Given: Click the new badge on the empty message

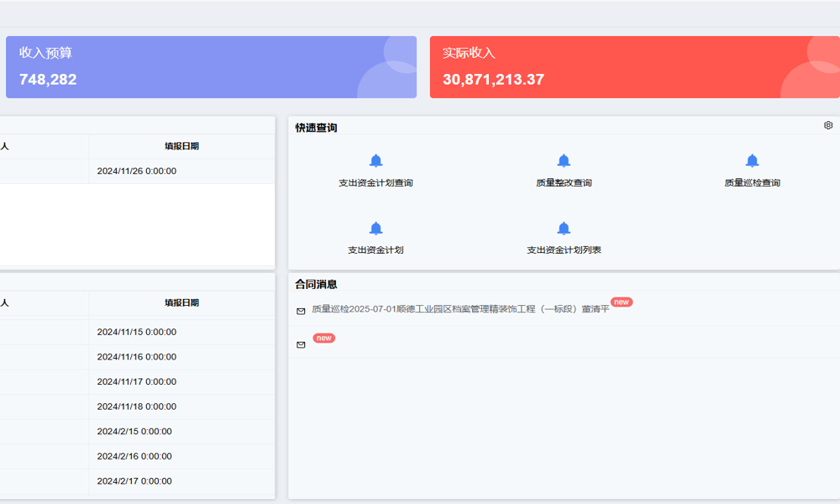Looking at the screenshot, I should (324, 338).
